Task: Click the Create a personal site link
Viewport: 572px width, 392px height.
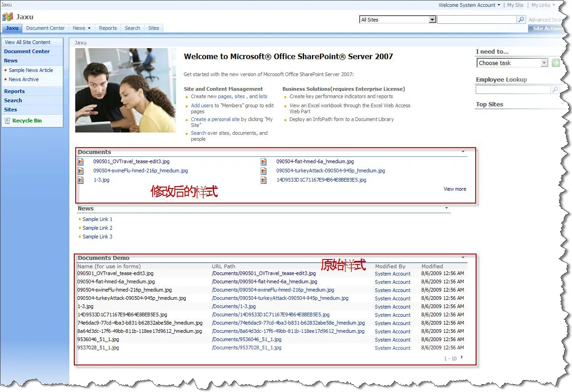Action: (x=215, y=119)
